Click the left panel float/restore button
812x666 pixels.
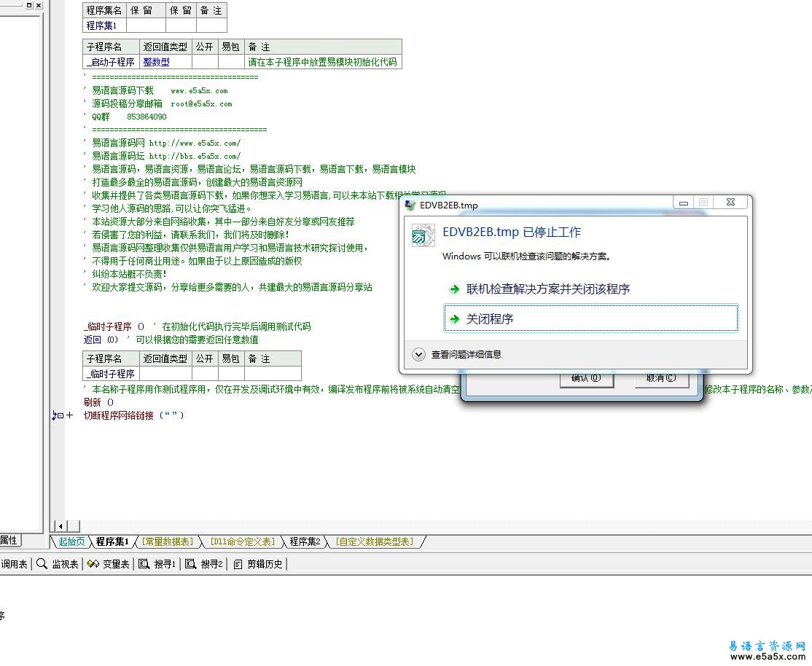click(29, 5)
